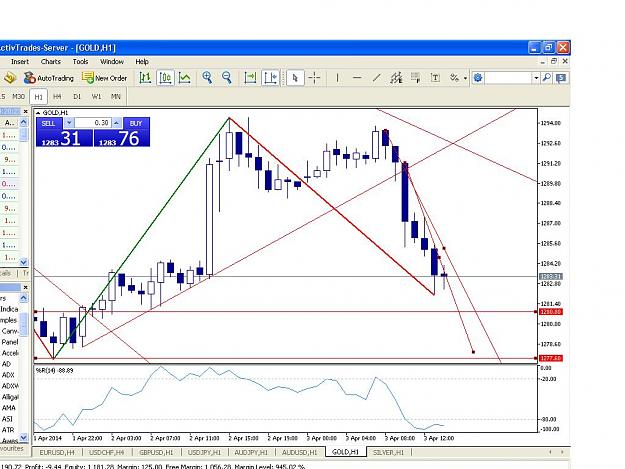Switch to the SILVER,H1 chart tab

point(388,452)
